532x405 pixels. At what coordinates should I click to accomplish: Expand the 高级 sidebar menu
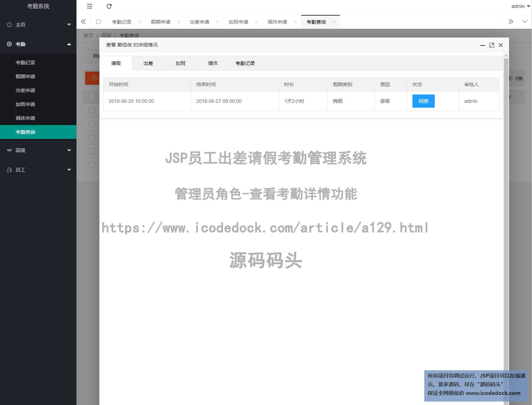click(x=38, y=150)
